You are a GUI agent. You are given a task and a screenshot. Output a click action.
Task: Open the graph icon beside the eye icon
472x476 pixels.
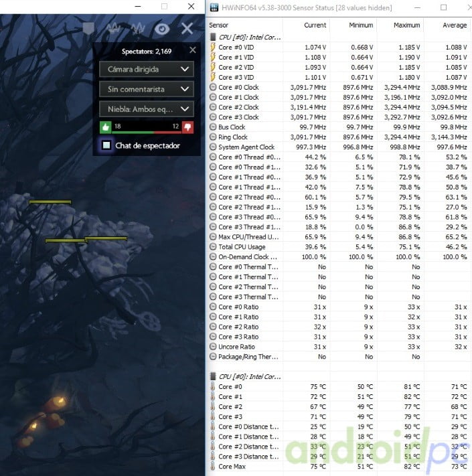[x=137, y=29]
